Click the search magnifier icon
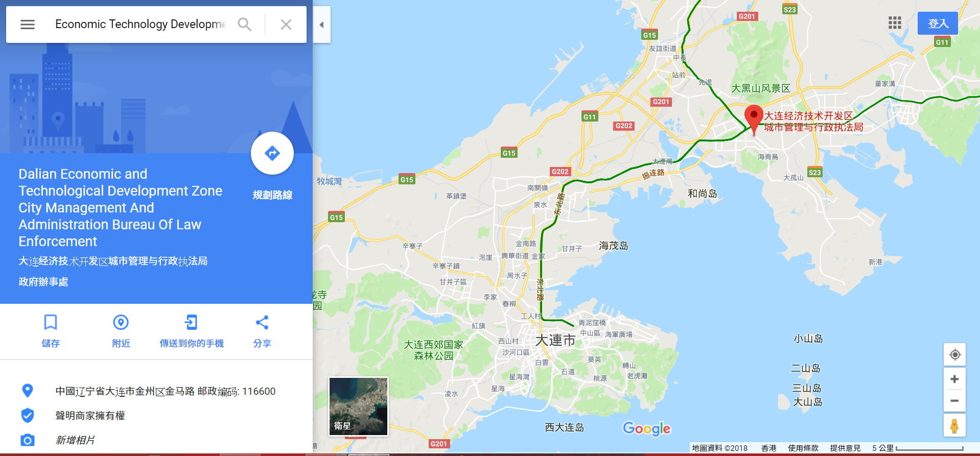The width and height of the screenshot is (980, 456). pos(245,24)
